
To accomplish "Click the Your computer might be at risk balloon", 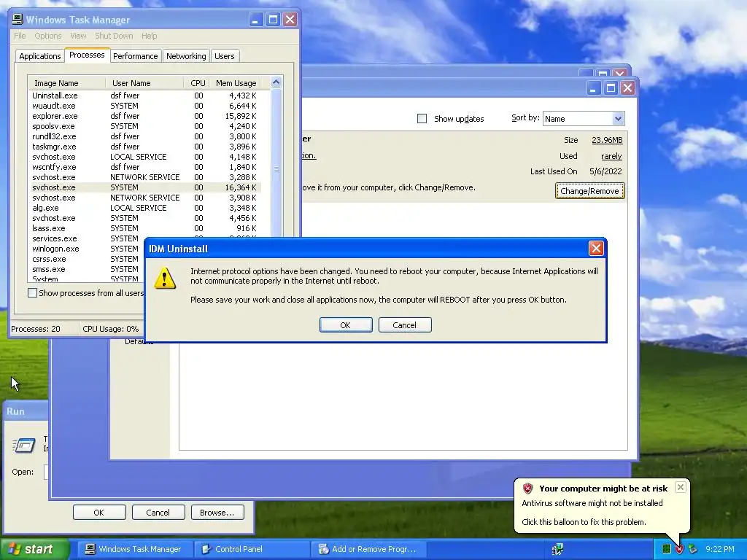I will 602,505.
